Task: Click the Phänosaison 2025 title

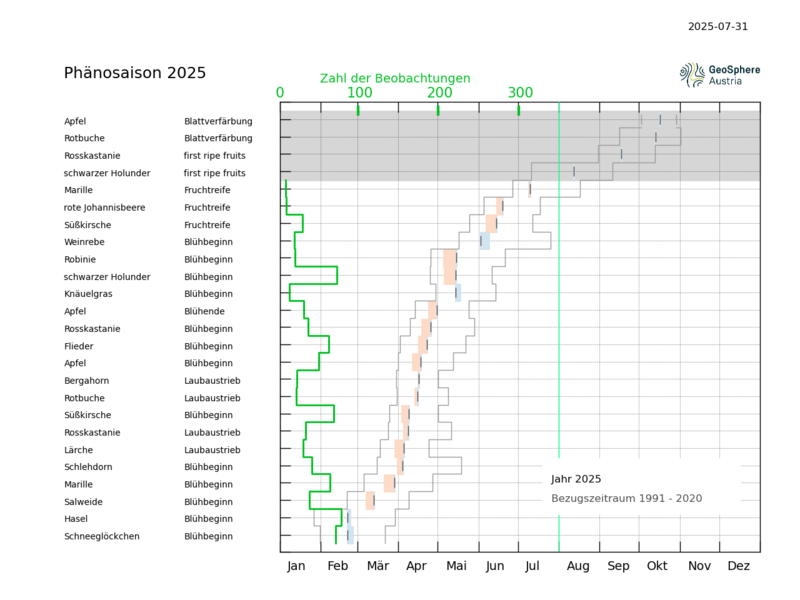Action: (135, 73)
